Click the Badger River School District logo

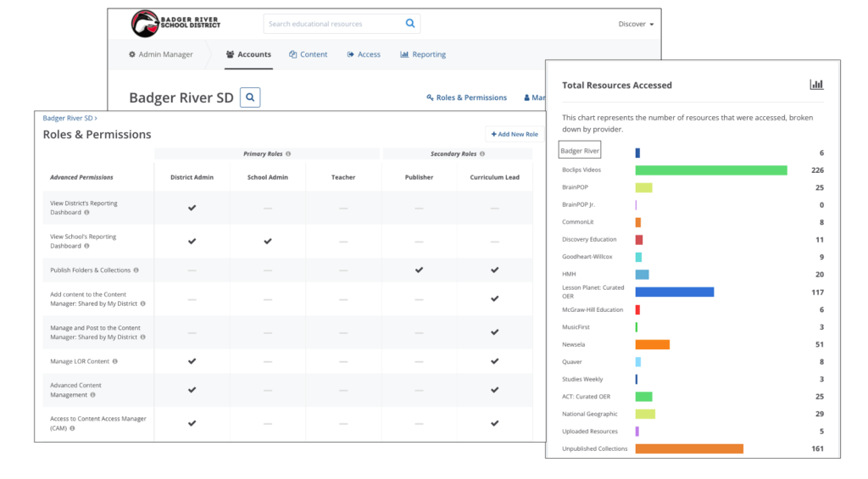coord(175,23)
